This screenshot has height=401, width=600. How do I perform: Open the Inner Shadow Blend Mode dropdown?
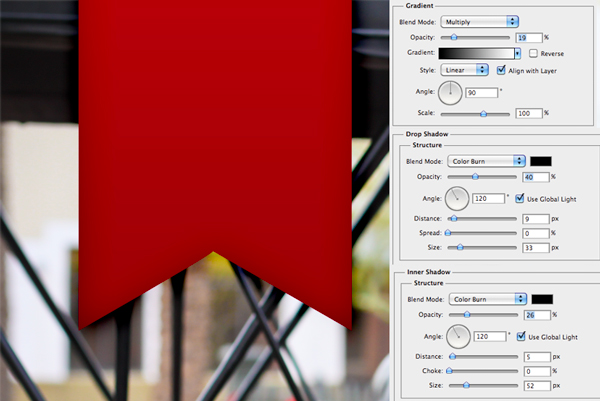click(x=488, y=299)
